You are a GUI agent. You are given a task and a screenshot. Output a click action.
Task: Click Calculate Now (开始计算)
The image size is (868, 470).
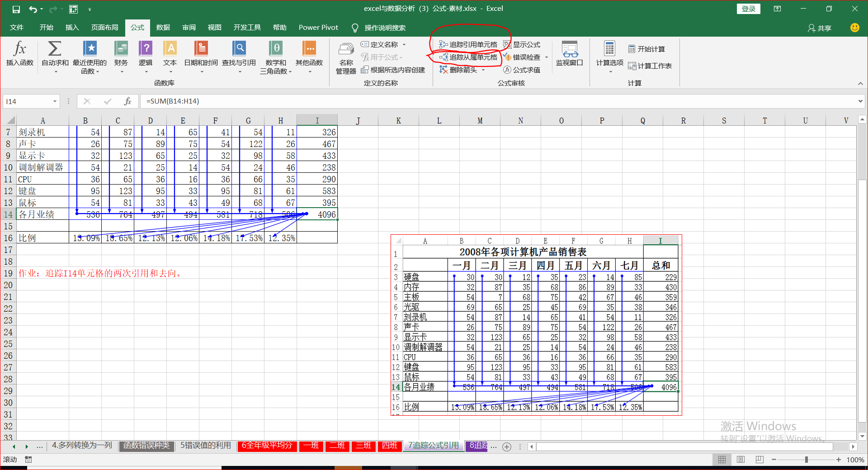pos(646,49)
